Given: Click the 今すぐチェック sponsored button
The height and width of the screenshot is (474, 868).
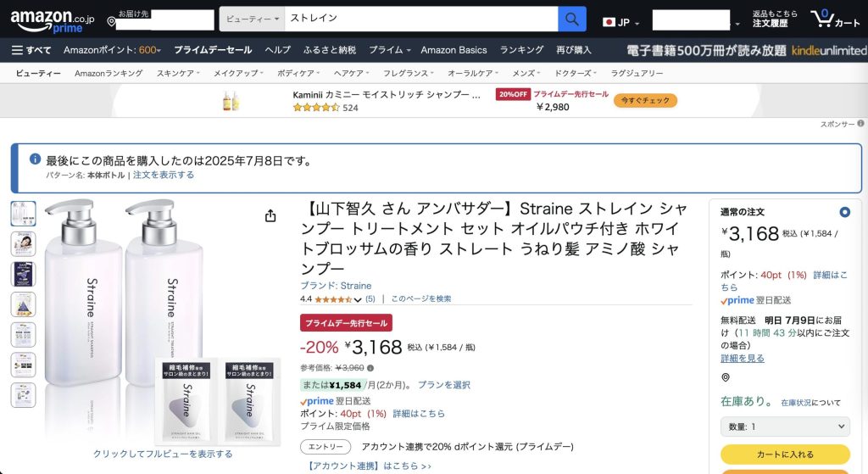Looking at the screenshot, I should point(645,100).
